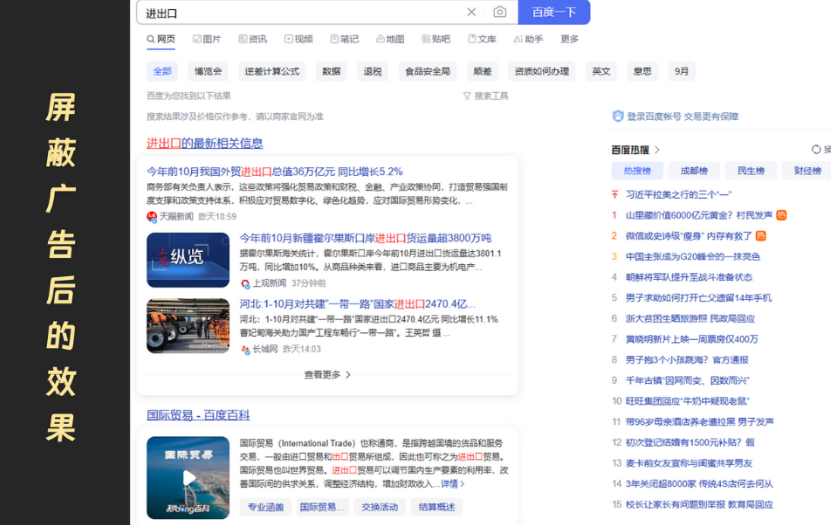Clear the search box with the X icon
The height and width of the screenshot is (525, 831).
472,12
